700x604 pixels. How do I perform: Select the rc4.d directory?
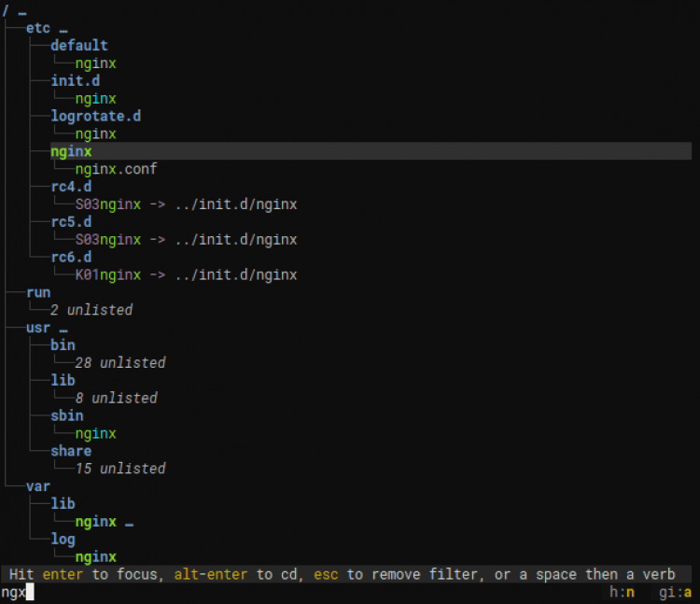(x=71, y=187)
